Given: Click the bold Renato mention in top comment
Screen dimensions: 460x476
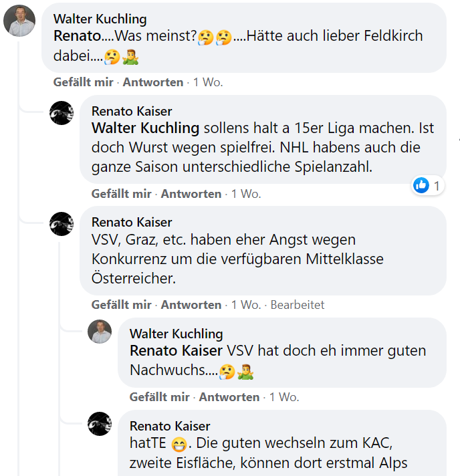Looking at the screenshot, I should point(77,36).
